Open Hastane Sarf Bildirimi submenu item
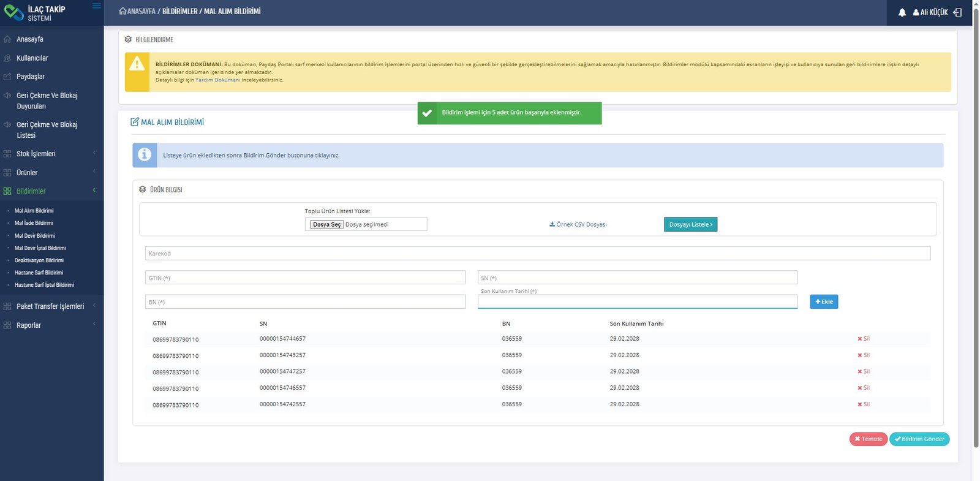The image size is (980, 481). (39, 273)
